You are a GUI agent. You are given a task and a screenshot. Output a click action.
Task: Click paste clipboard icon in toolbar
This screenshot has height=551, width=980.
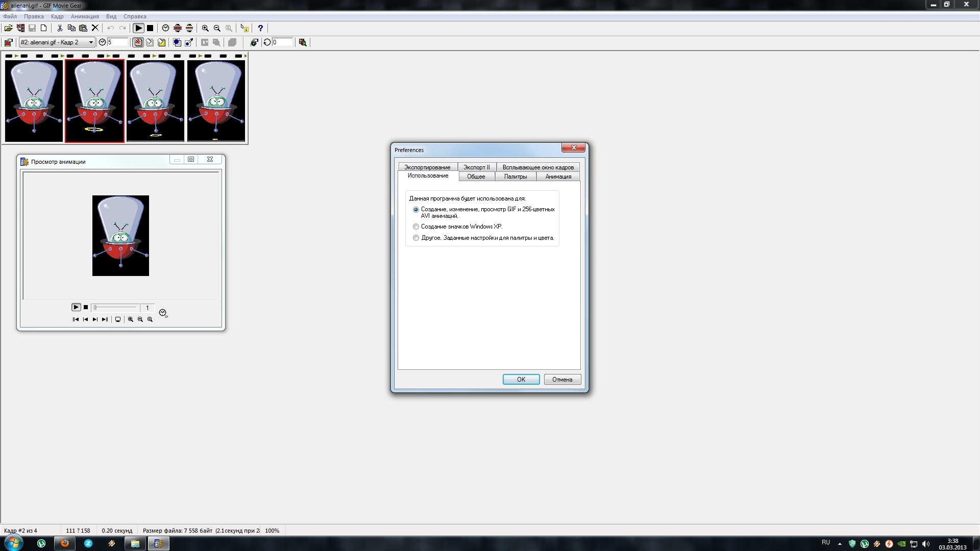[x=83, y=29]
